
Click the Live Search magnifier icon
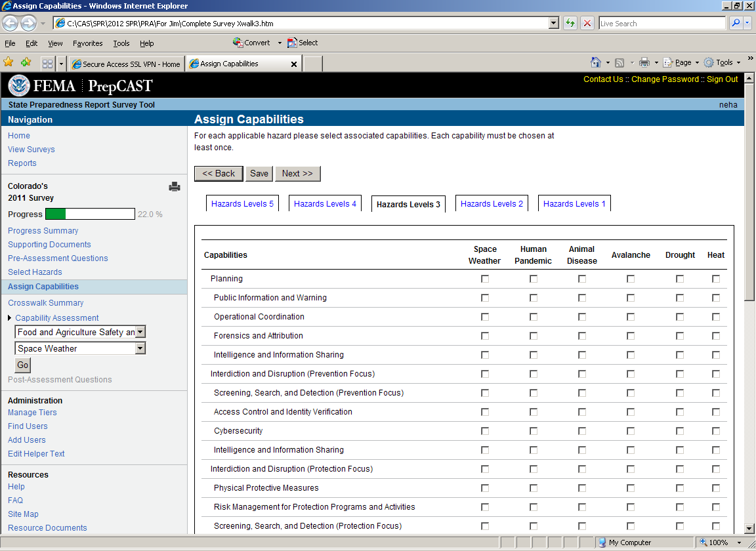pos(736,24)
